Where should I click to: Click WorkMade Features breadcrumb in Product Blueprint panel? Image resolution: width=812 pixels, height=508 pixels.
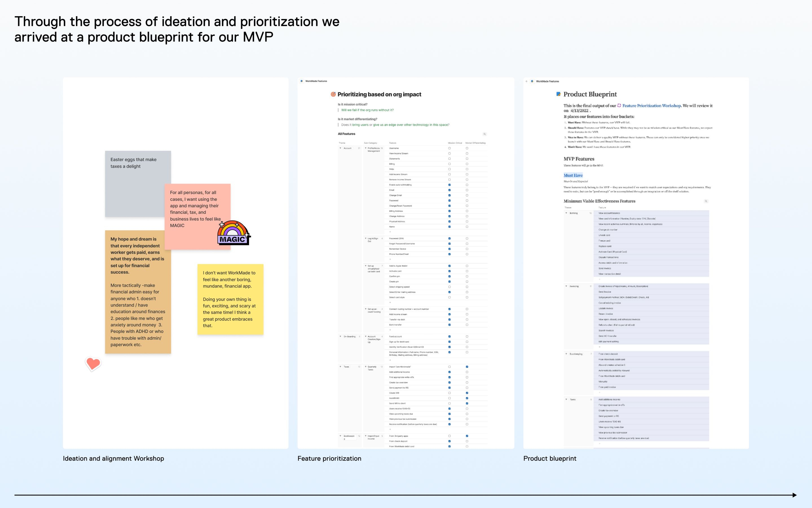pyautogui.click(x=547, y=81)
